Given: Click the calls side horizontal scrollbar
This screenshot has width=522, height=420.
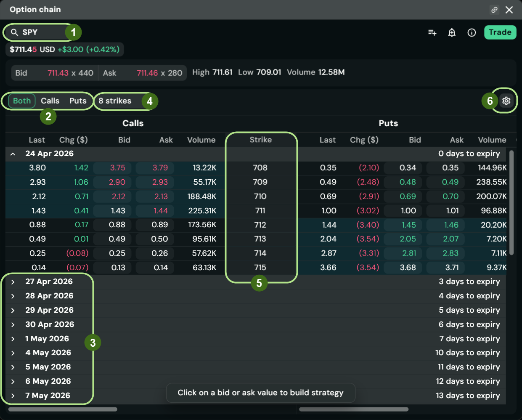Looking at the screenshot, I should tap(63, 409).
